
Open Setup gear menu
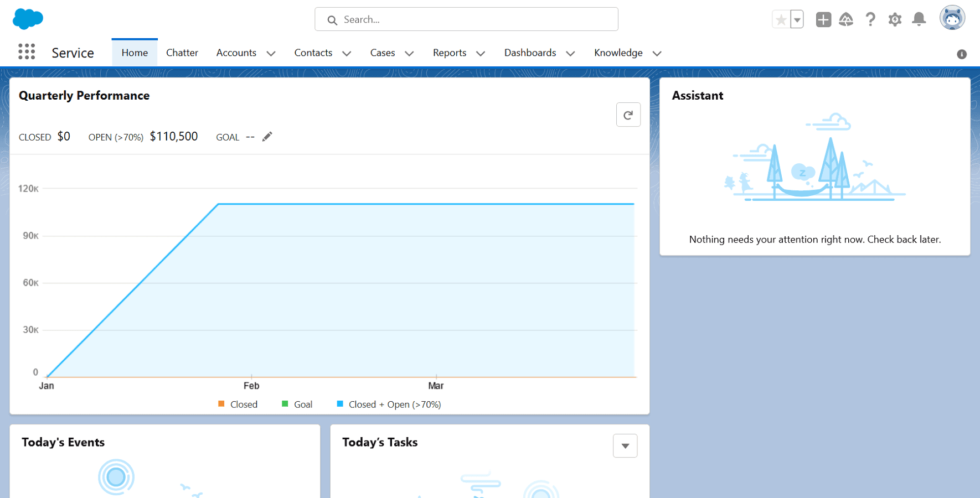(x=895, y=20)
